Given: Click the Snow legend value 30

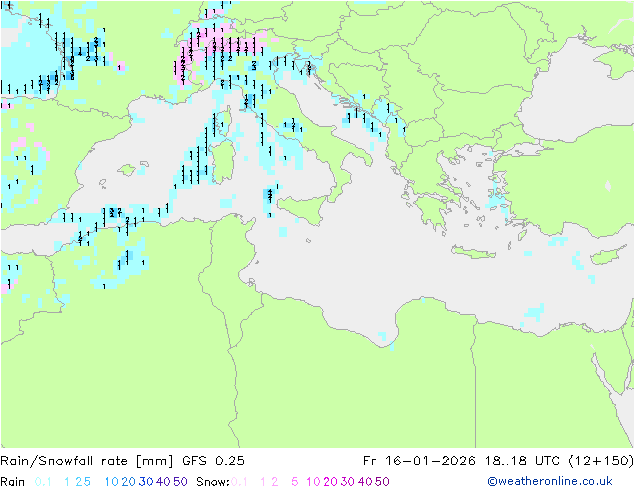Looking at the screenshot, I should (x=348, y=482).
